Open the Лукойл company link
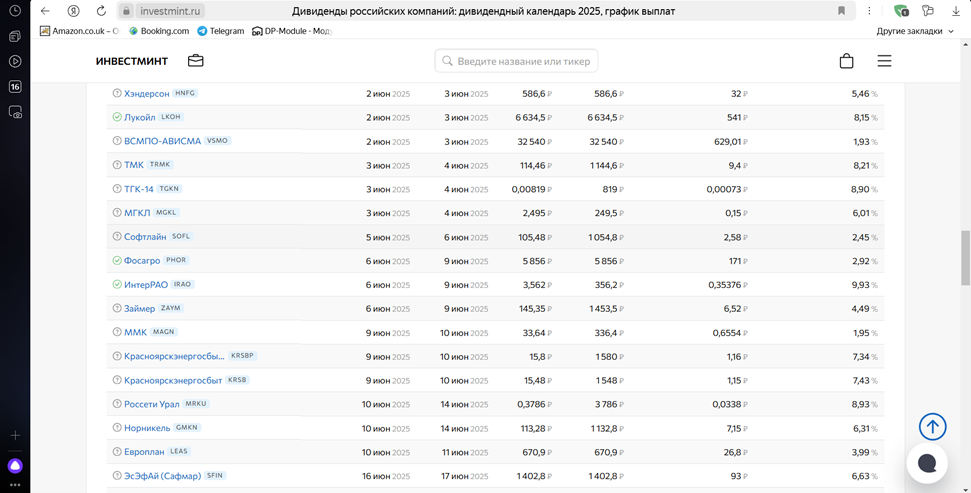 (139, 117)
